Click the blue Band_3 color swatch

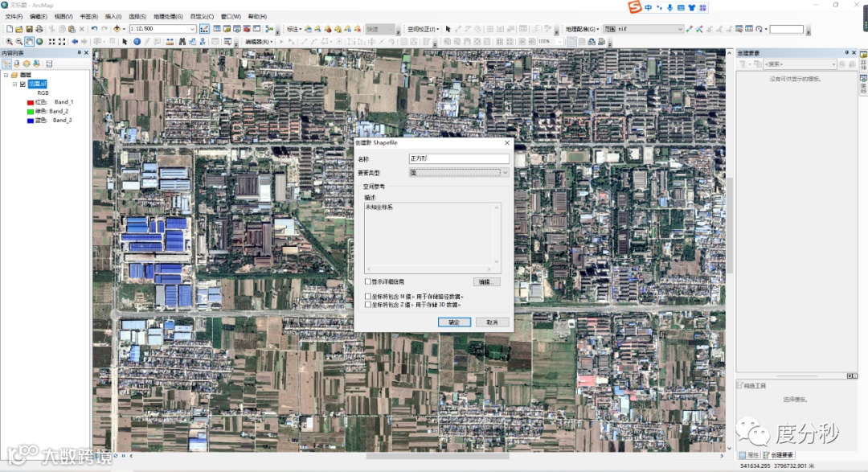(30, 121)
